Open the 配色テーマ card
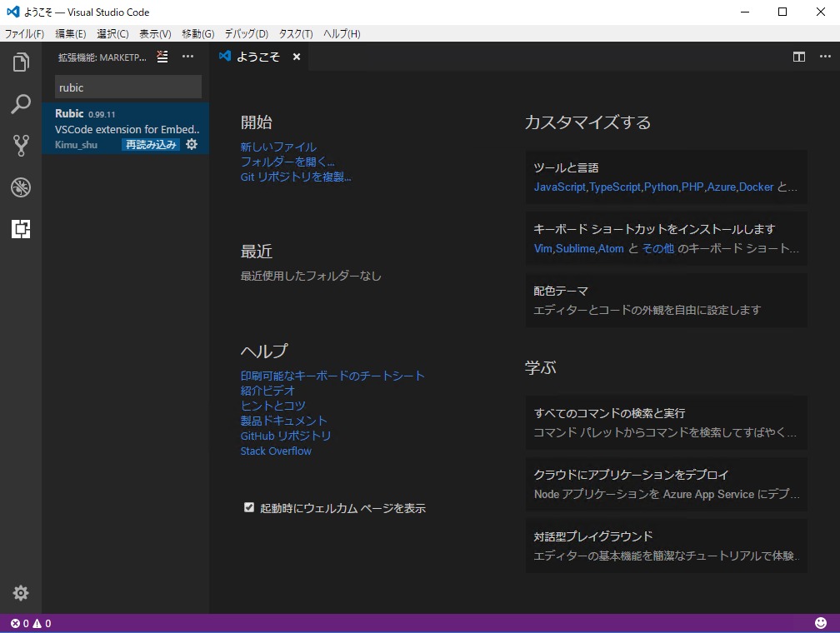Viewport: 840px width, 633px height. (x=667, y=301)
